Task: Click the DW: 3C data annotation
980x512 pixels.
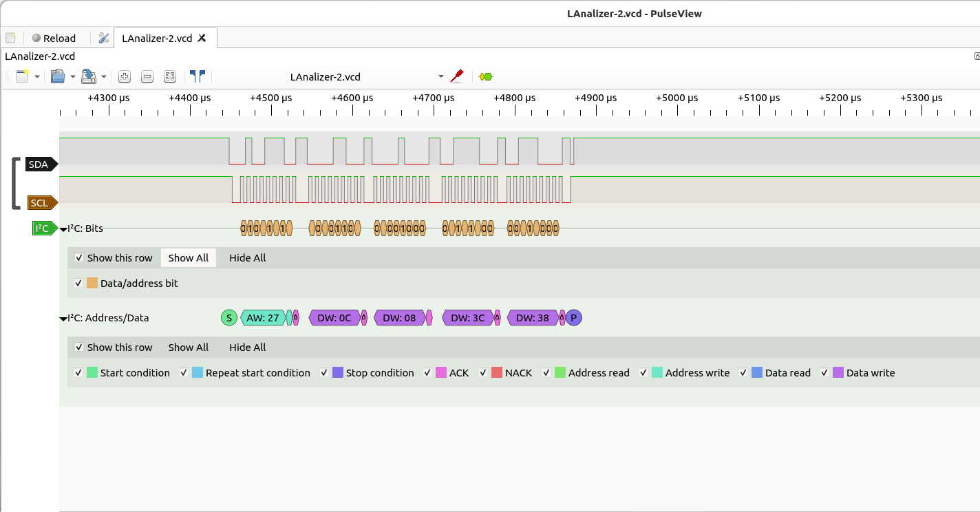Action: (x=468, y=318)
